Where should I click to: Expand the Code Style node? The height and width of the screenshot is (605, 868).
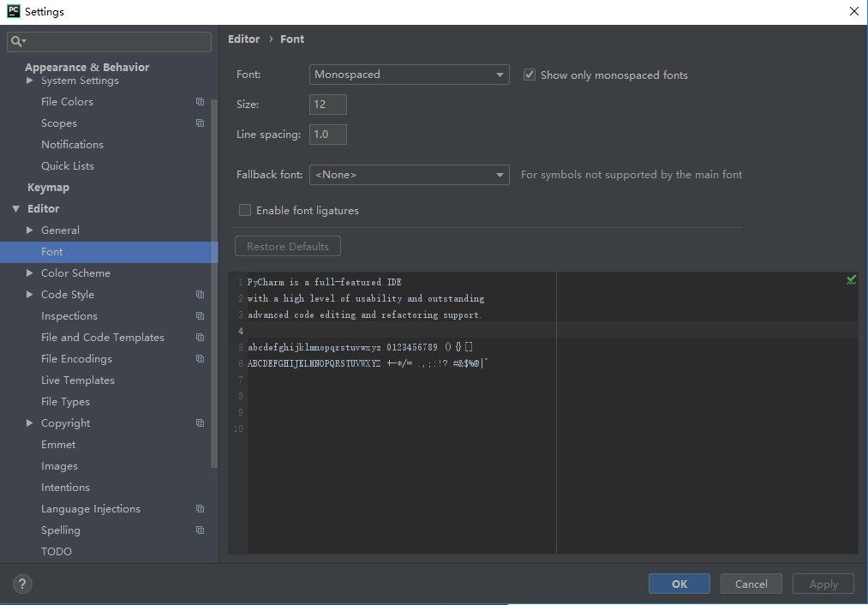pos(30,295)
